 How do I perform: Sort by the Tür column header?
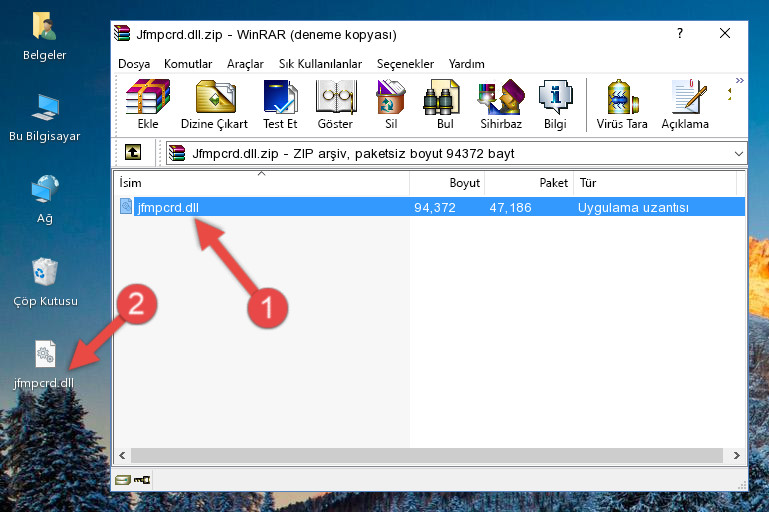[x=655, y=183]
